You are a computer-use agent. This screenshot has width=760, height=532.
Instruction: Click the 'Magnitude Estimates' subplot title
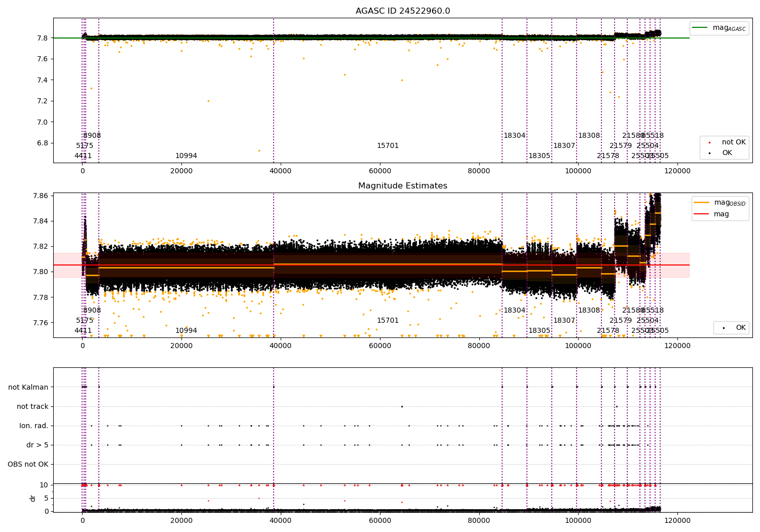403,186
